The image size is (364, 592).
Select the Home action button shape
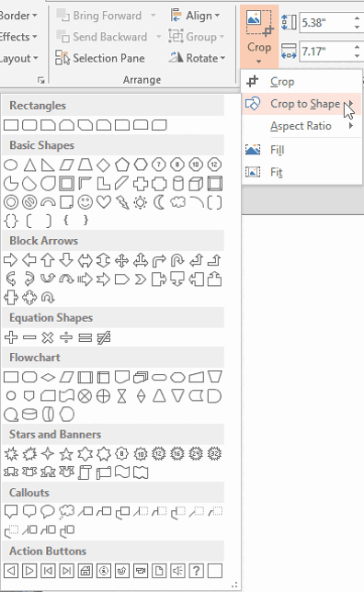[85, 571]
